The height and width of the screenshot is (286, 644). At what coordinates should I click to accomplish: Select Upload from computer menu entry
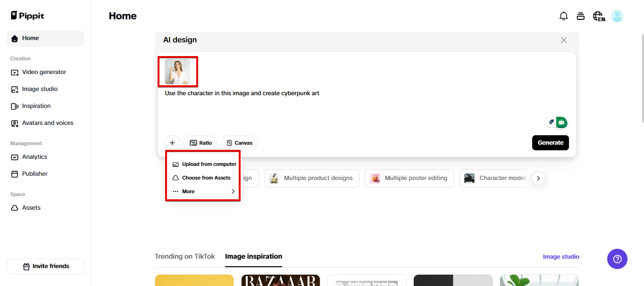(209, 164)
